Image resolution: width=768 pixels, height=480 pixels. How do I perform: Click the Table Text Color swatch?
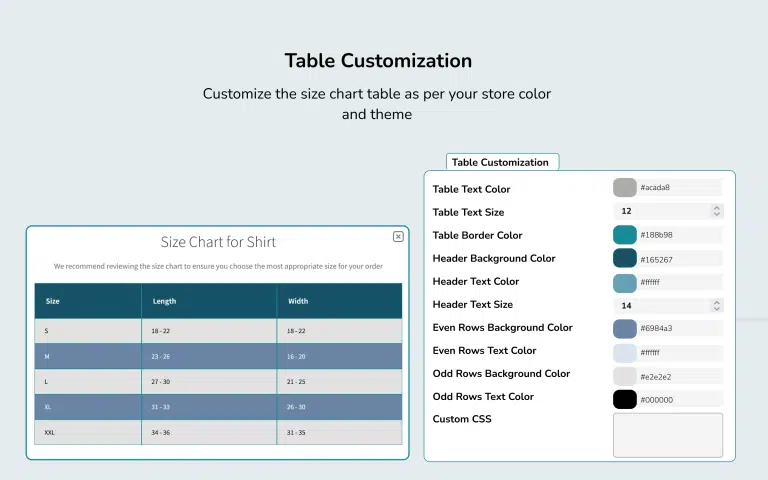(624, 188)
